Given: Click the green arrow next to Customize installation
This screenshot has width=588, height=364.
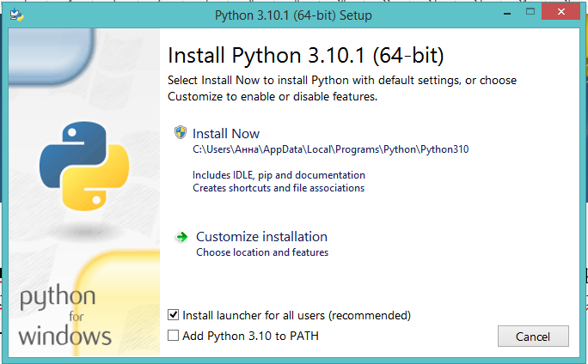Looking at the screenshot, I should click(x=181, y=237).
